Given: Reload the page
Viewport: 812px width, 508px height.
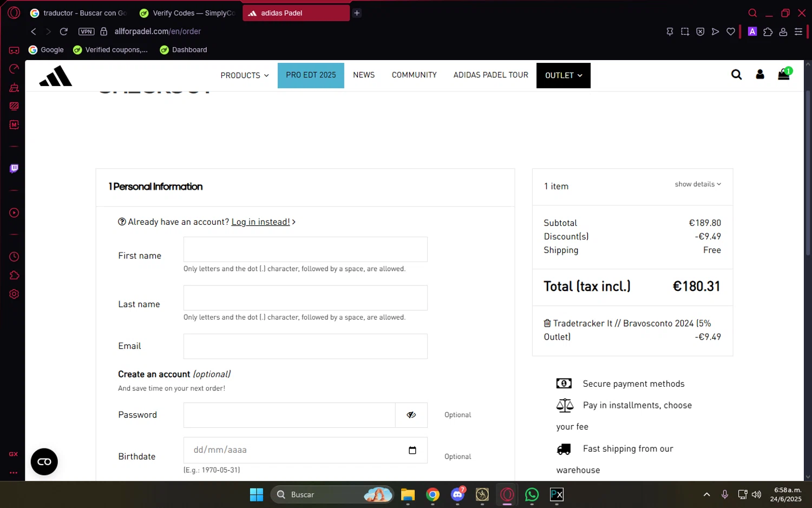Looking at the screenshot, I should pos(63,31).
